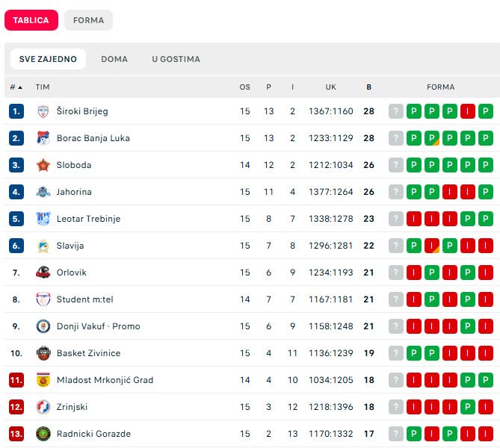Open the Slavija team link
The image size is (500, 448).
pos(70,246)
